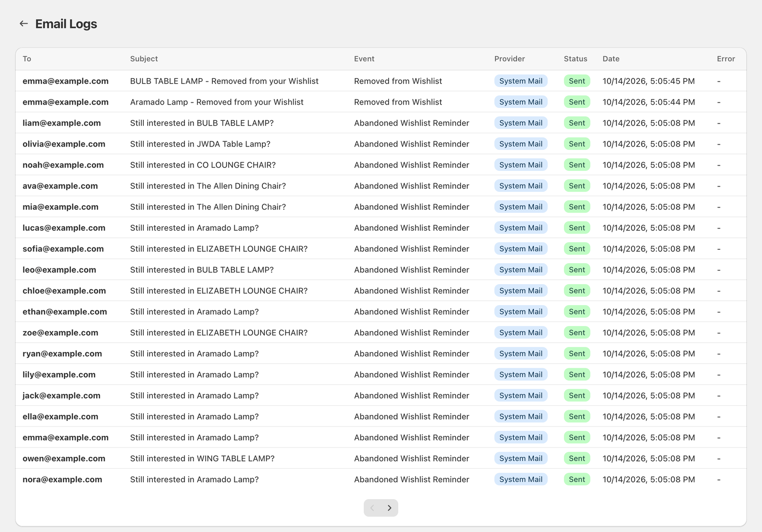Select the liam@example.com recipient
Screen dimensions: 762x532
point(62,123)
